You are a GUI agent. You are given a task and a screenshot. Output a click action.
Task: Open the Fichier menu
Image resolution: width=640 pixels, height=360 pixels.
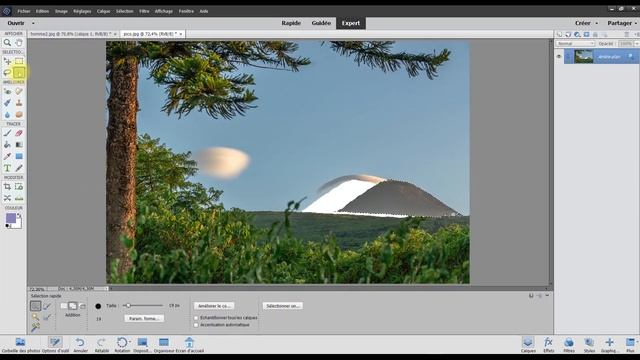24,11
